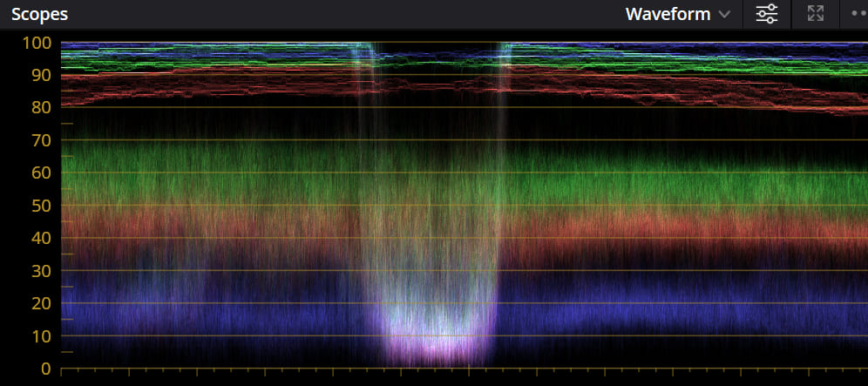Click the 60 level scale label

[42, 173]
